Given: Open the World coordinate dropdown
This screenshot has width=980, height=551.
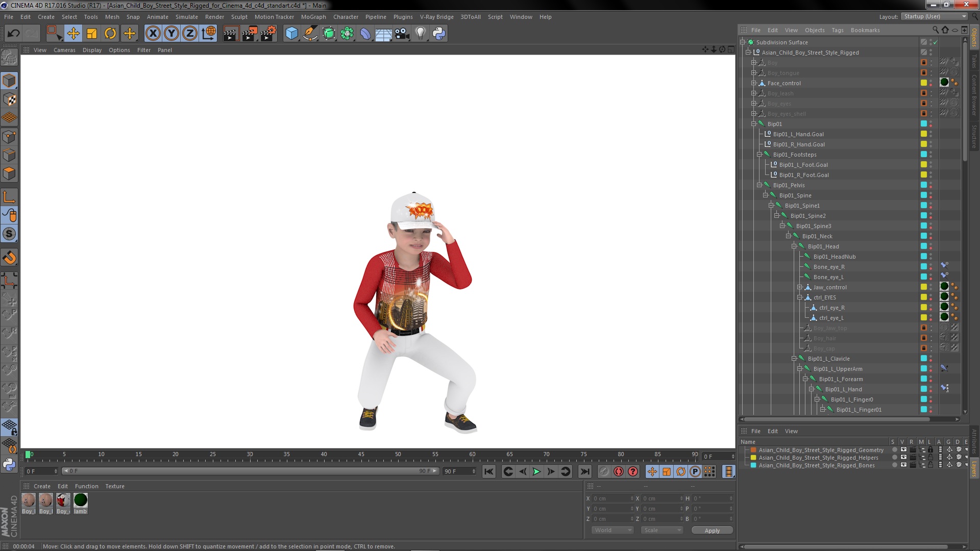Looking at the screenshot, I should pos(612,530).
